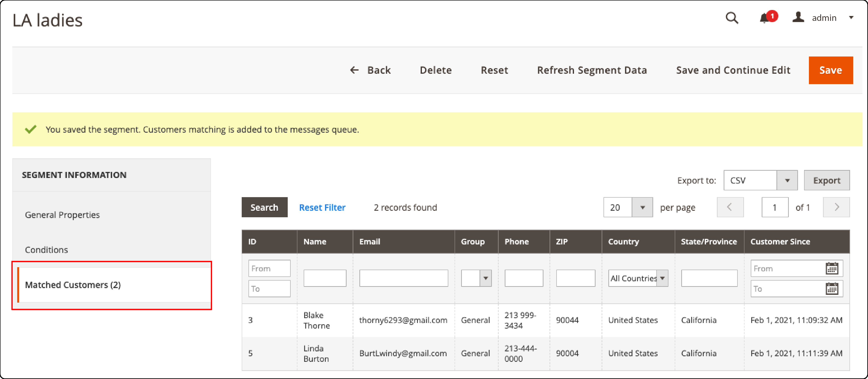Go to next page arrow
The image size is (868, 379).
pyautogui.click(x=836, y=207)
